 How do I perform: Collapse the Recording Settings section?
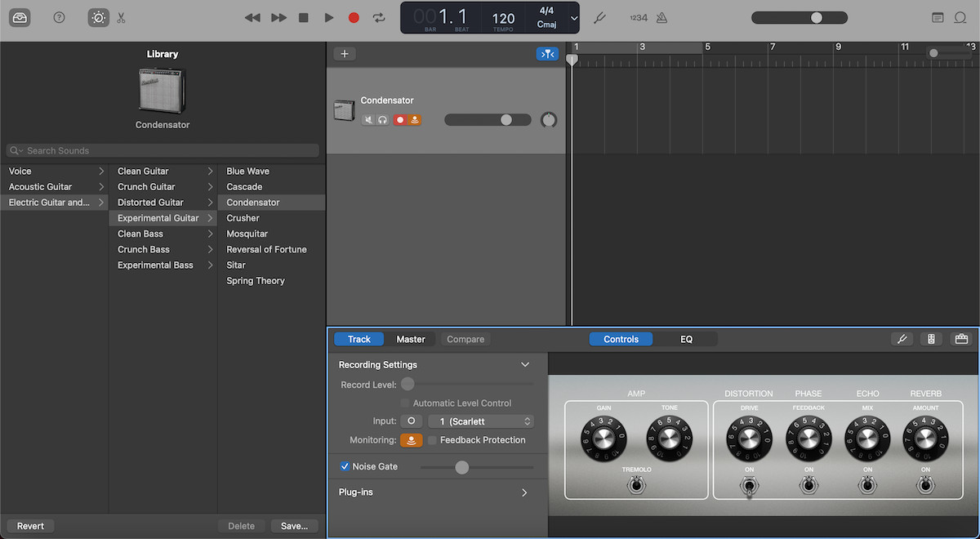525,365
